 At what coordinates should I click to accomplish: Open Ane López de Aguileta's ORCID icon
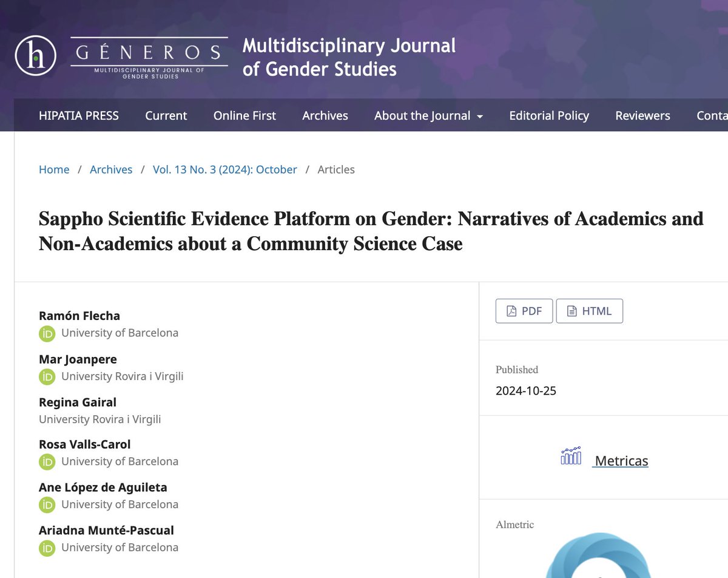pos(47,505)
